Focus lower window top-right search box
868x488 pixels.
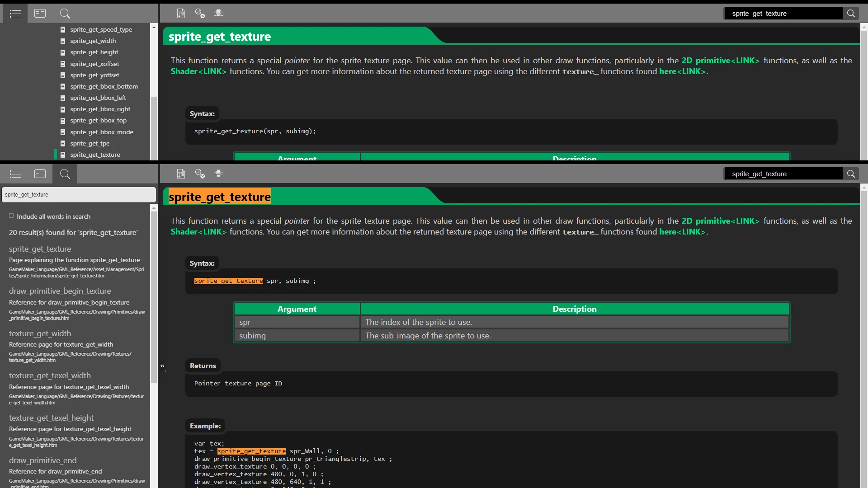click(783, 174)
